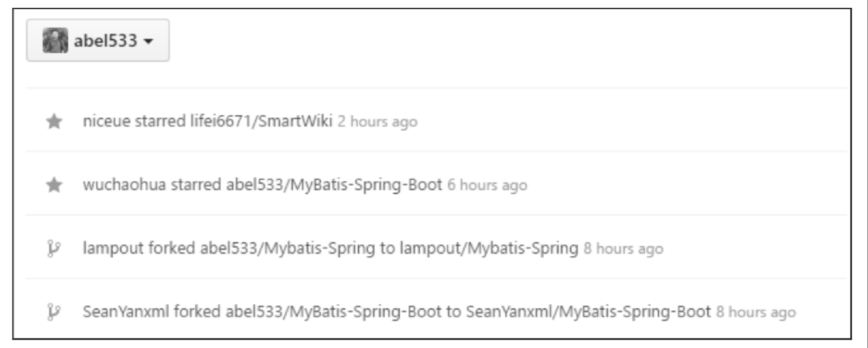Open the lifei6671/SmartWiki repository link

(261, 121)
